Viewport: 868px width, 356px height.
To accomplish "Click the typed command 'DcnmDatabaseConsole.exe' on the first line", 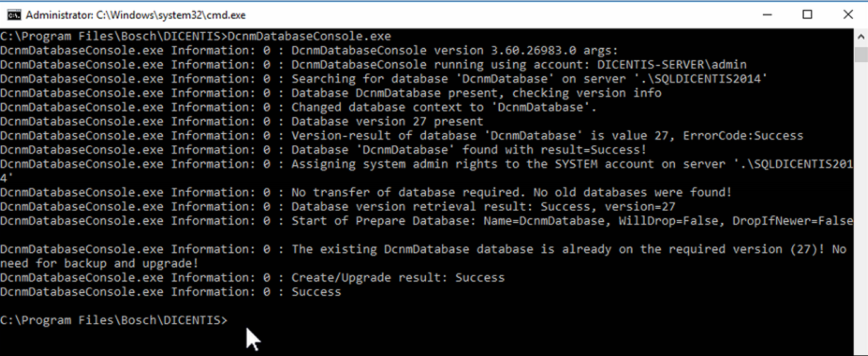I will [x=309, y=36].
